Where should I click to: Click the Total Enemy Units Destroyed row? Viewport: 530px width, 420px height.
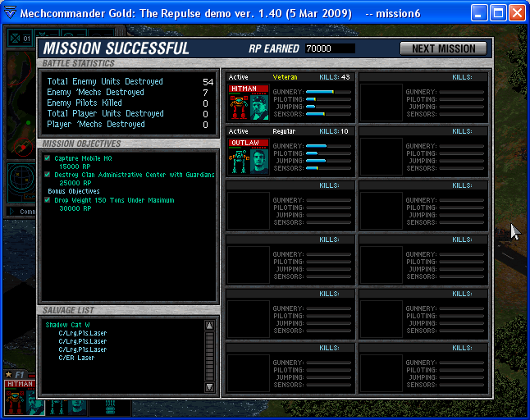coord(130,81)
